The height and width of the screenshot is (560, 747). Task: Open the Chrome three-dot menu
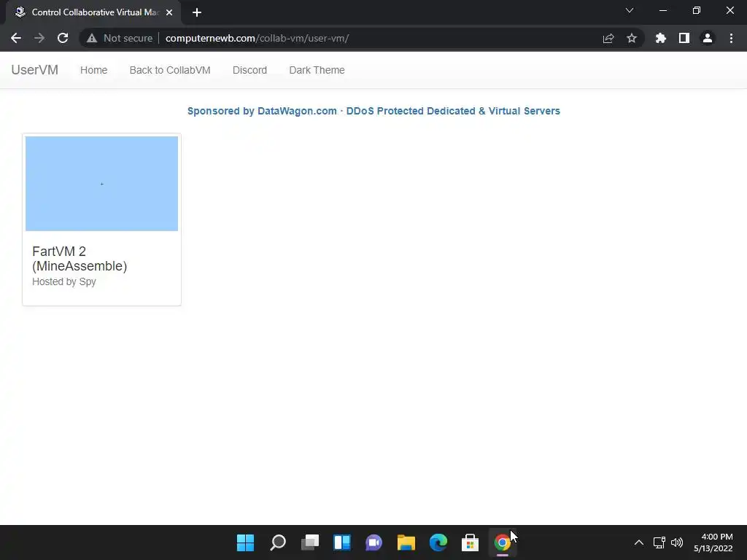point(731,38)
